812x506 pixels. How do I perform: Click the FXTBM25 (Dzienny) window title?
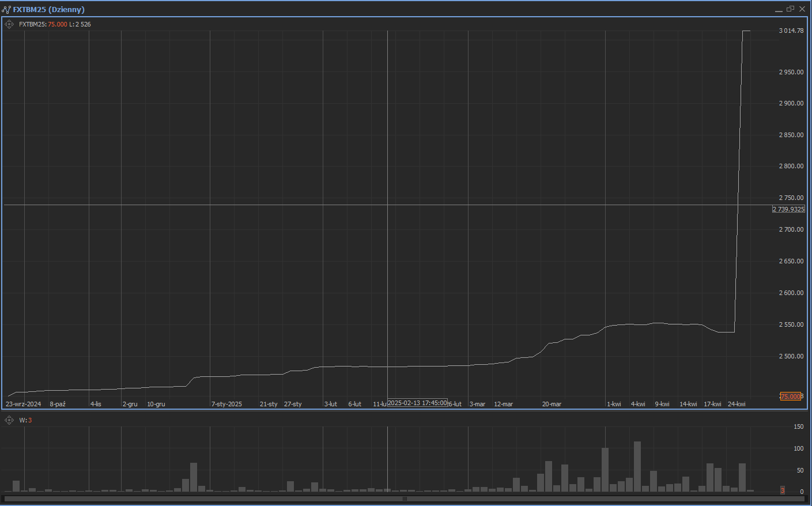[x=49, y=9]
